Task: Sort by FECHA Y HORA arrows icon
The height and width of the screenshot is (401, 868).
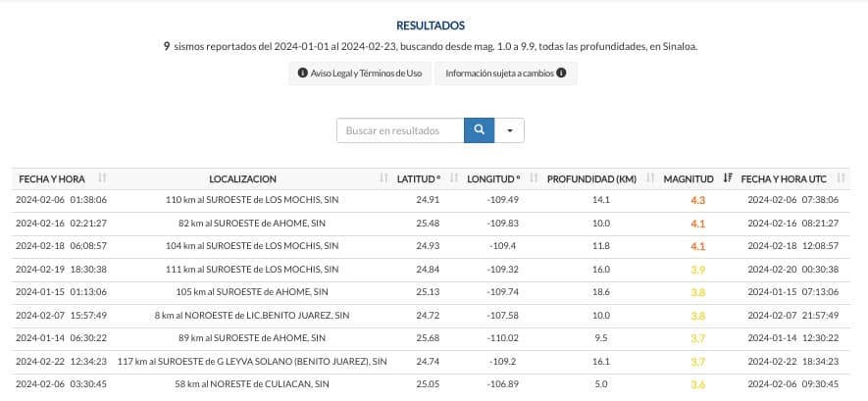Action: click(x=102, y=178)
